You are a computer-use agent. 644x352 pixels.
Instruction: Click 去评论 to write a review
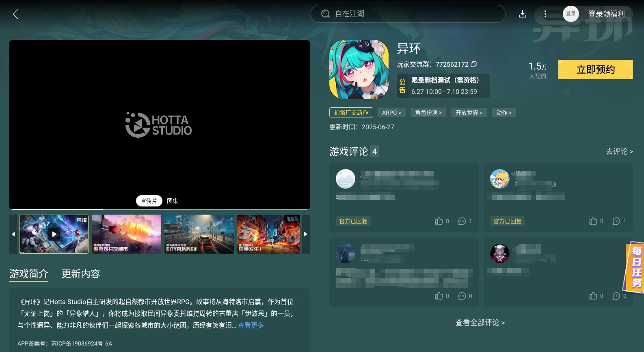619,151
